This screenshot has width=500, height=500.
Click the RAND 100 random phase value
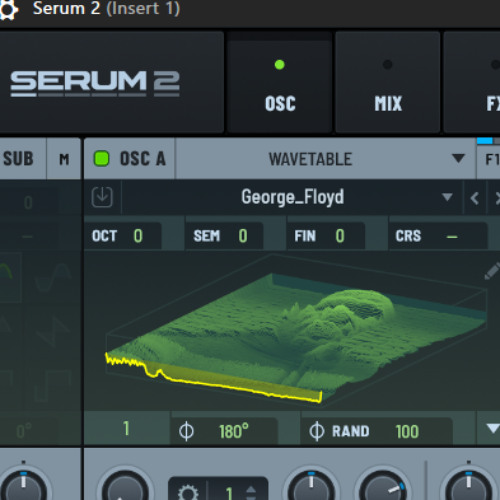click(407, 431)
